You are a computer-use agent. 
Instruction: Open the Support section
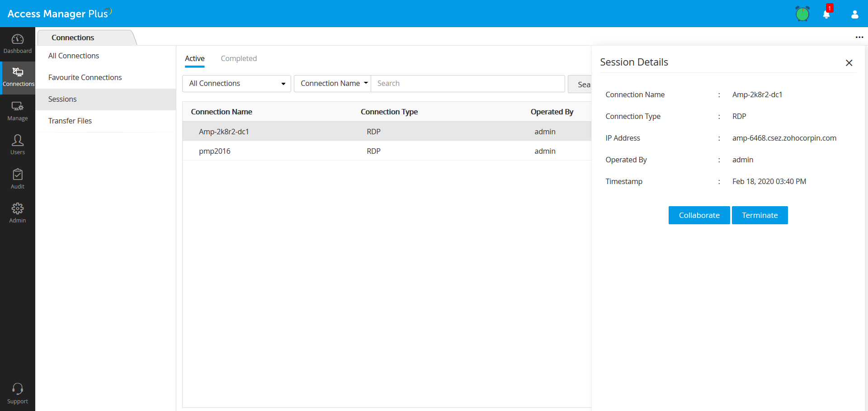pyautogui.click(x=17, y=392)
